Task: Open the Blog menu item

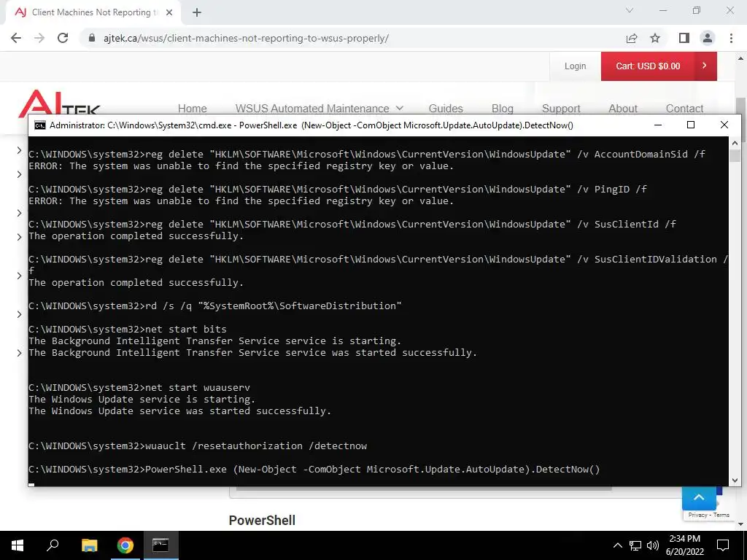Action: coord(502,109)
